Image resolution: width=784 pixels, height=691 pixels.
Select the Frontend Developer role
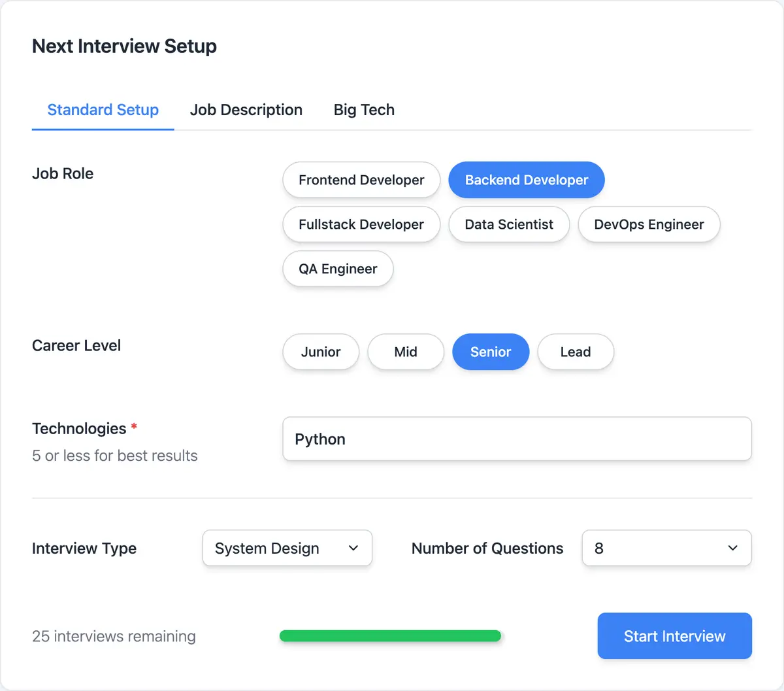361,180
